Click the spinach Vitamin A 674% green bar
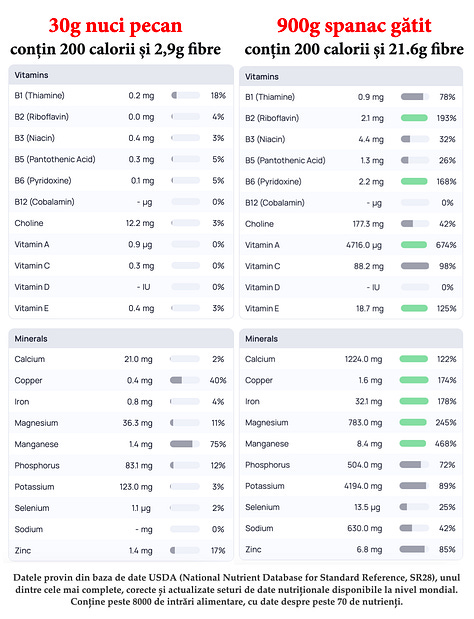The width and height of the screenshot is (474, 619). tap(414, 245)
